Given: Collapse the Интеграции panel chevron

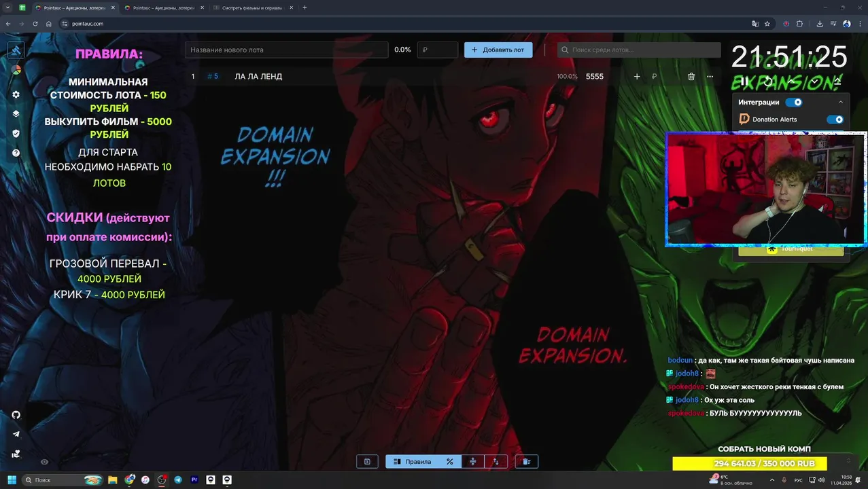Looking at the screenshot, I should point(841,103).
